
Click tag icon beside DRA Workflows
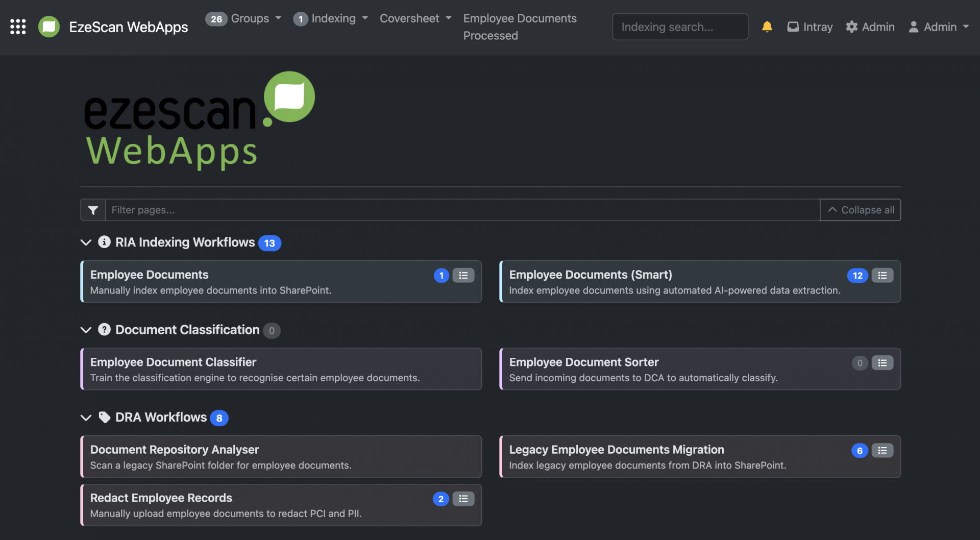tap(104, 417)
